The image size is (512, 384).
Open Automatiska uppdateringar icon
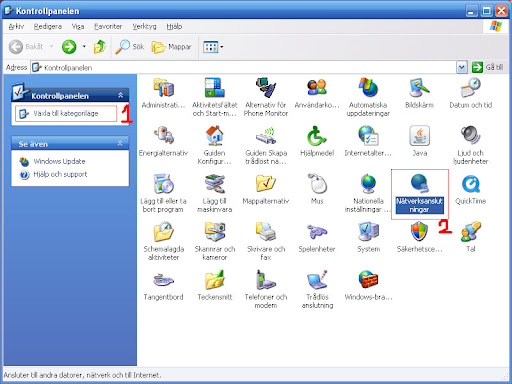click(368, 97)
